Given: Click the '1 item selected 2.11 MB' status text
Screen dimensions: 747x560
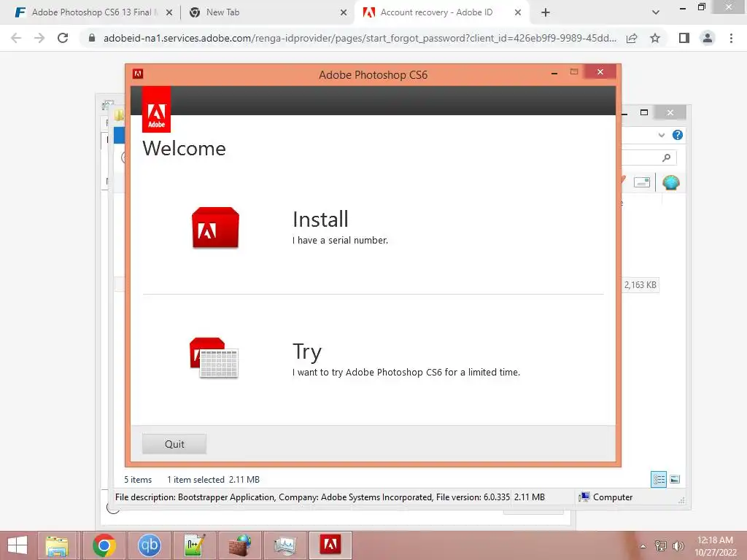Looking at the screenshot, I should (213, 480).
